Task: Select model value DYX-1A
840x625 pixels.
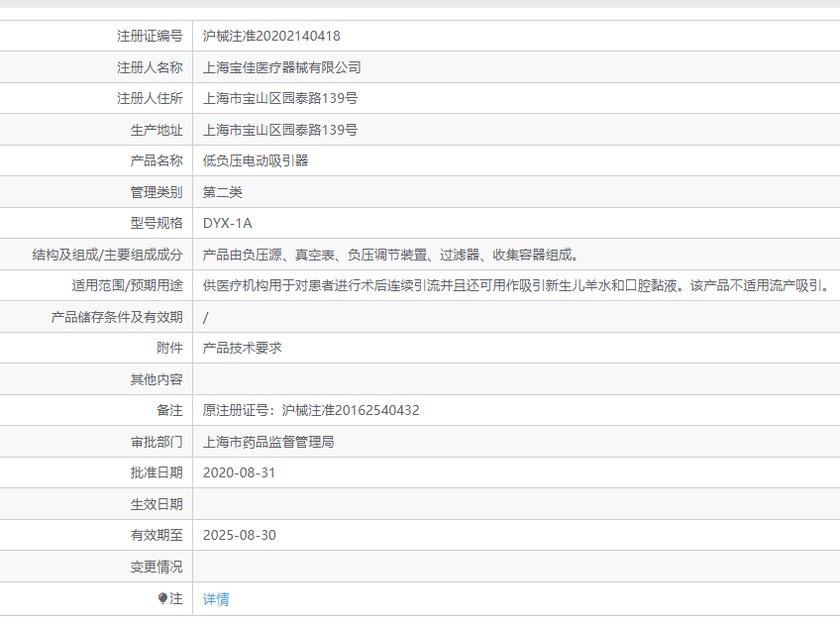Action: point(227,223)
